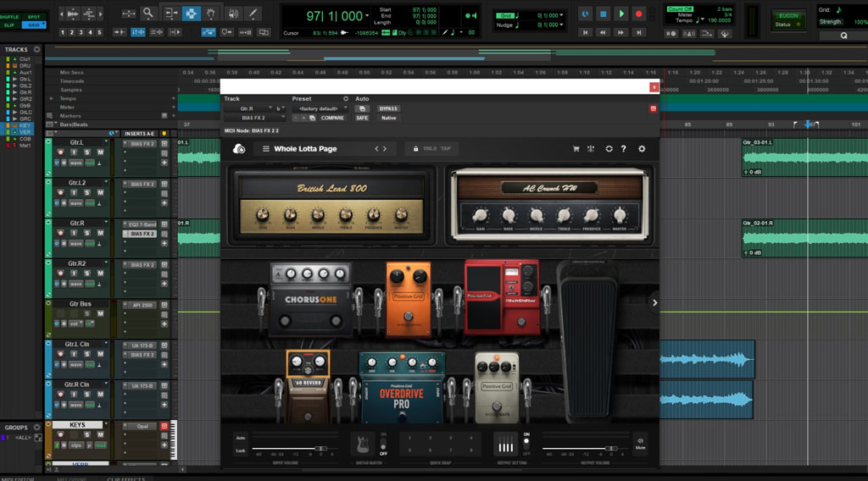Recall zoom preset 3
This screenshot has height=481, width=868.
pos(81,33)
